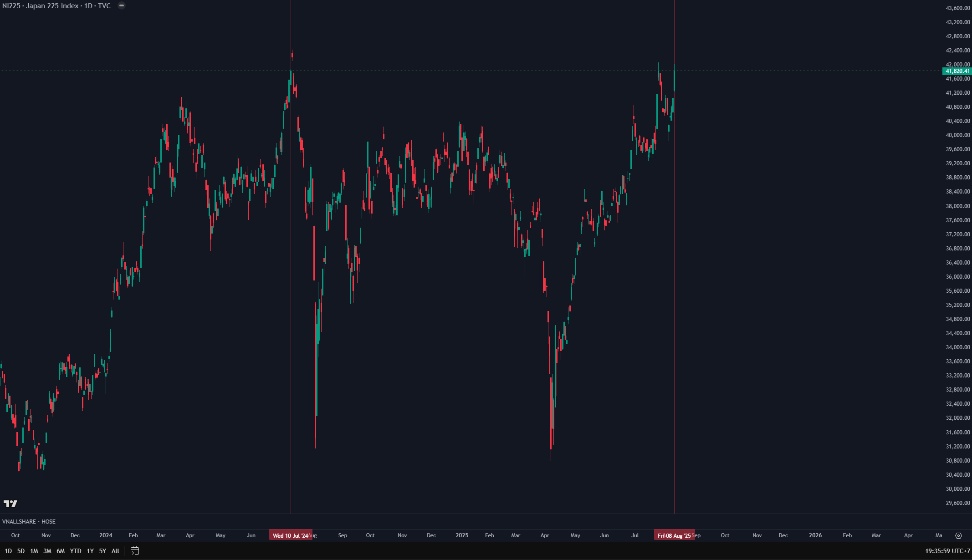Click the 34,000.00 price axis label
The width and height of the screenshot is (972, 560).
click(x=958, y=347)
